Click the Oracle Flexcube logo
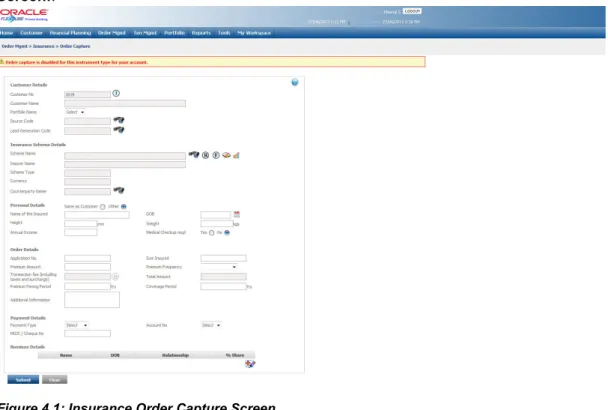This screenshot has height=410, width=608. coord(24,16)
